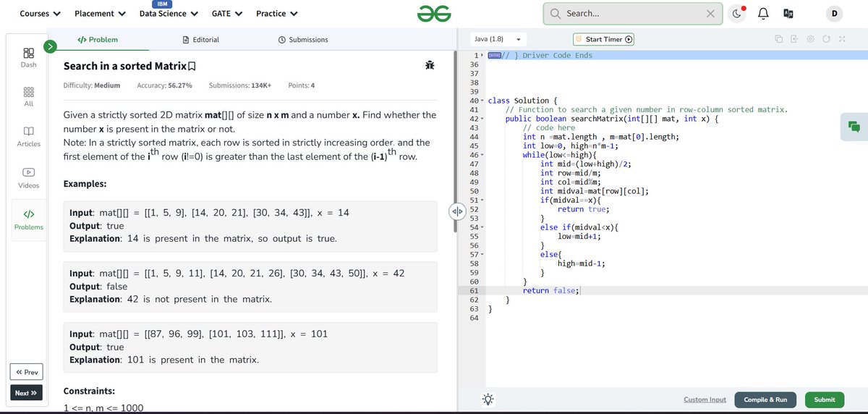The width and height of the screenshot is (868, 414).
Task: Select the Problems sidebar item
Action: (28, 220)
